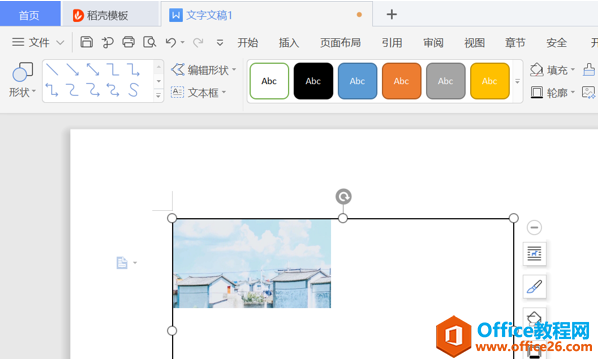Click the top-right resize handle of shape

click(514, 218)
